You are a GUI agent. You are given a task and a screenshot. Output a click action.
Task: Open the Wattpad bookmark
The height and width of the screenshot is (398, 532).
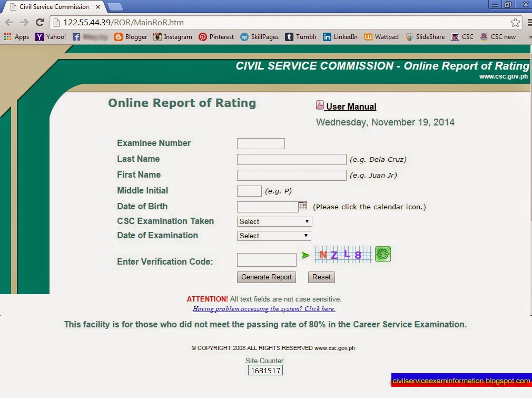click(x=381, y=37)
